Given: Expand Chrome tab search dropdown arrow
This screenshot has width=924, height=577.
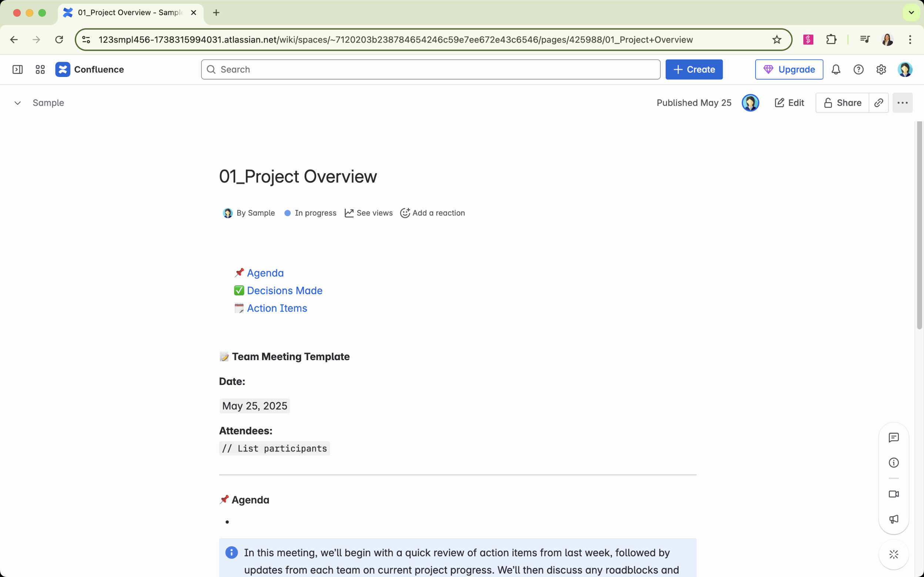Looking at the screenshot, I should tap(911, 13).
